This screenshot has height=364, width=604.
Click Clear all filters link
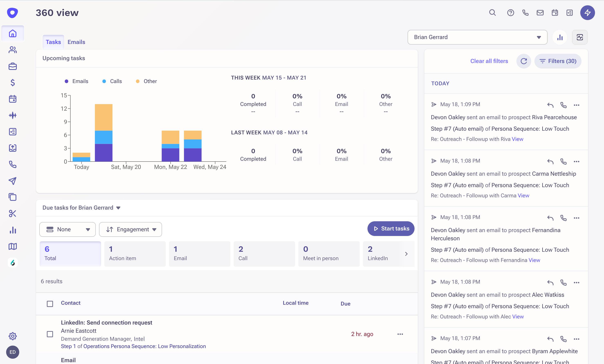(x=489, y=61)
